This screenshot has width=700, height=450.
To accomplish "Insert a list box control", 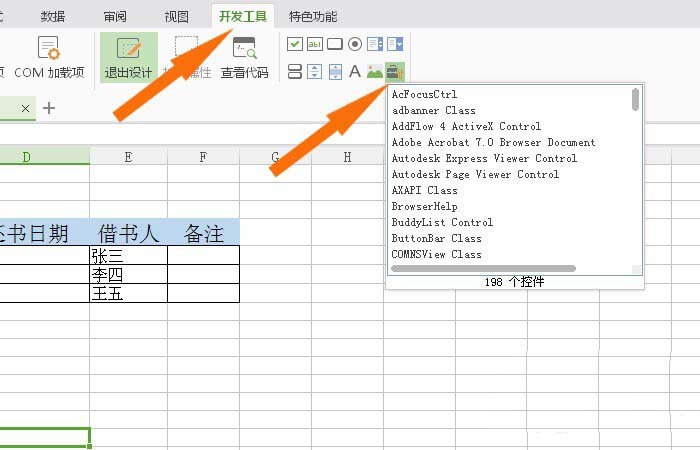I will point(375,44).
